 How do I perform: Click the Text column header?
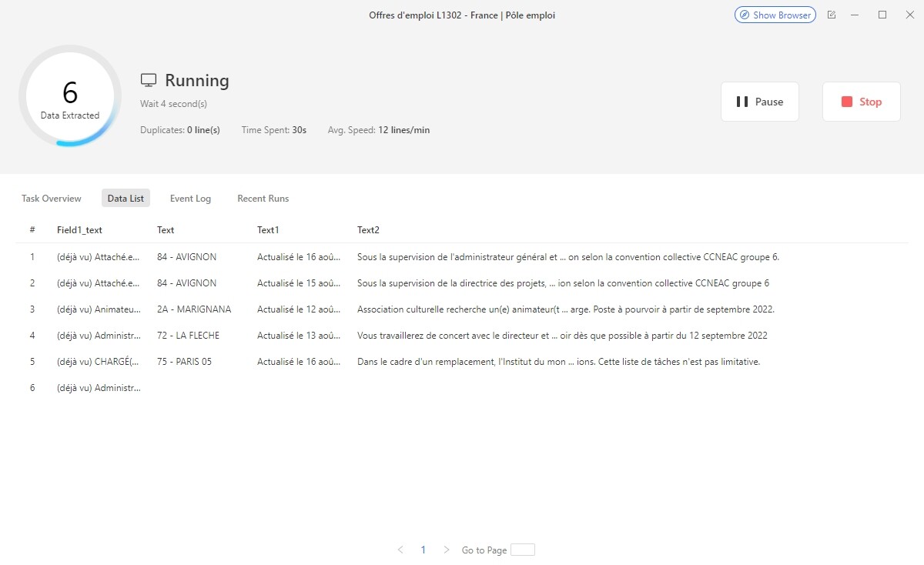click(166, 230)
